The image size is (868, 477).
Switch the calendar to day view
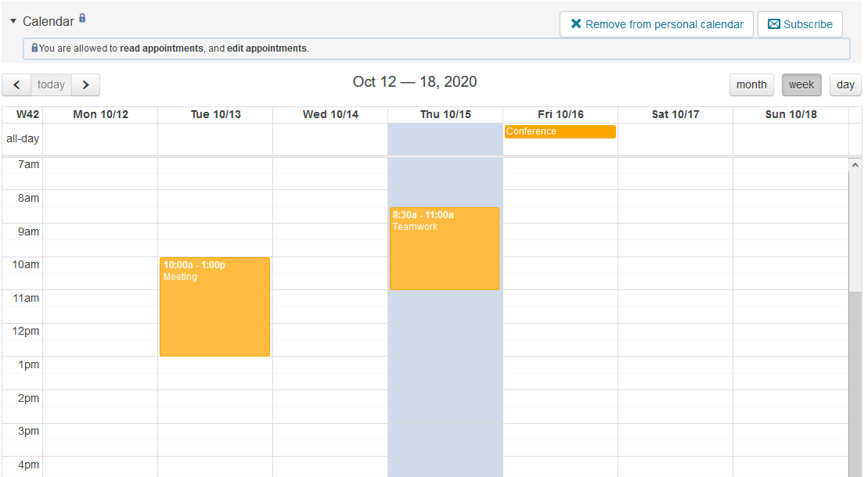pos(845,84)
